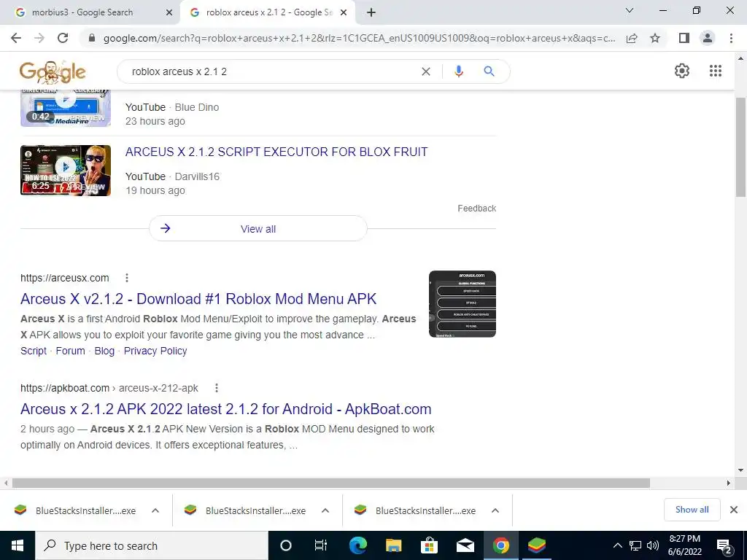
Task: Open the apkboat.com result options menu
Action: (x=216, y=388)
